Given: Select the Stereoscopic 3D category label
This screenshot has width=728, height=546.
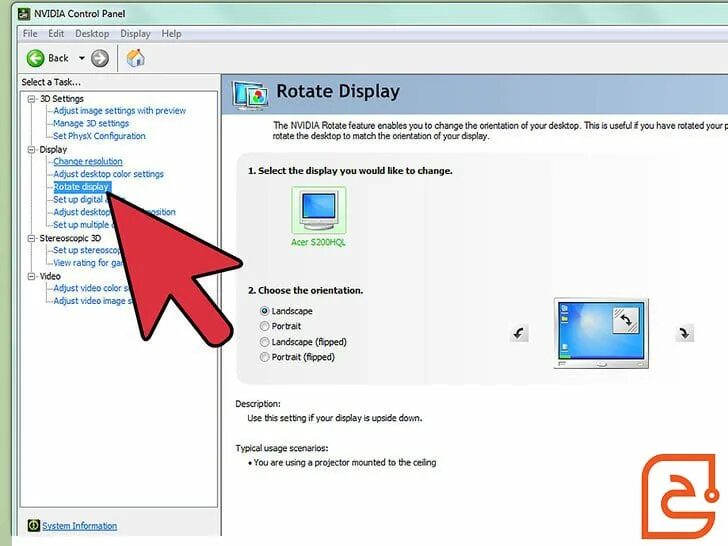Looking at the screenshot, I should [x=70, y=238].
